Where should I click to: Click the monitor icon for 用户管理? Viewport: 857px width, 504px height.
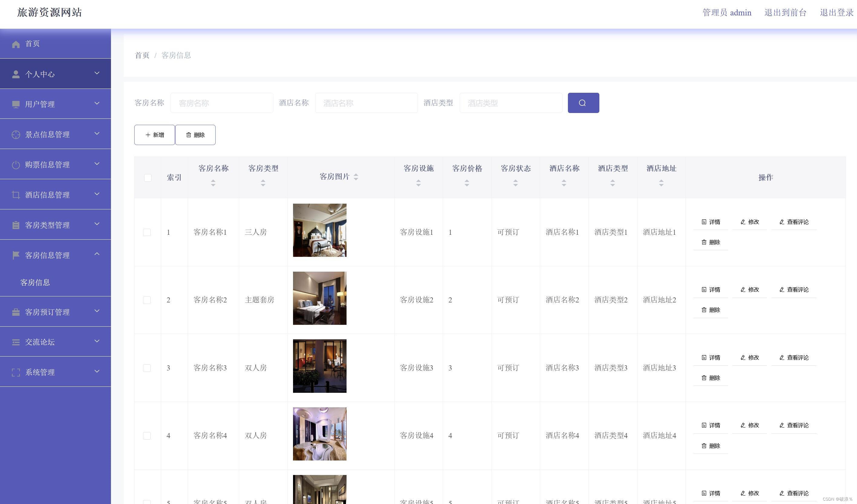[16, 104]
